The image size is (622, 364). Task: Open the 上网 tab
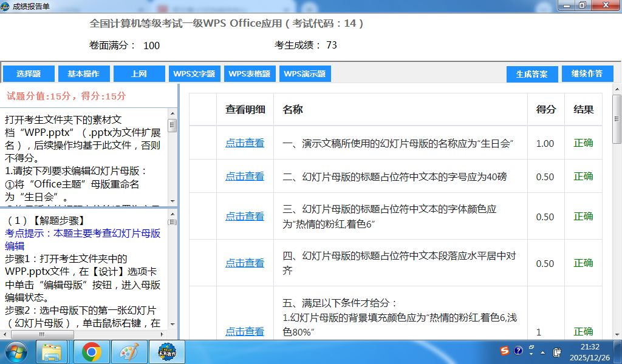(x=139, y=73)
